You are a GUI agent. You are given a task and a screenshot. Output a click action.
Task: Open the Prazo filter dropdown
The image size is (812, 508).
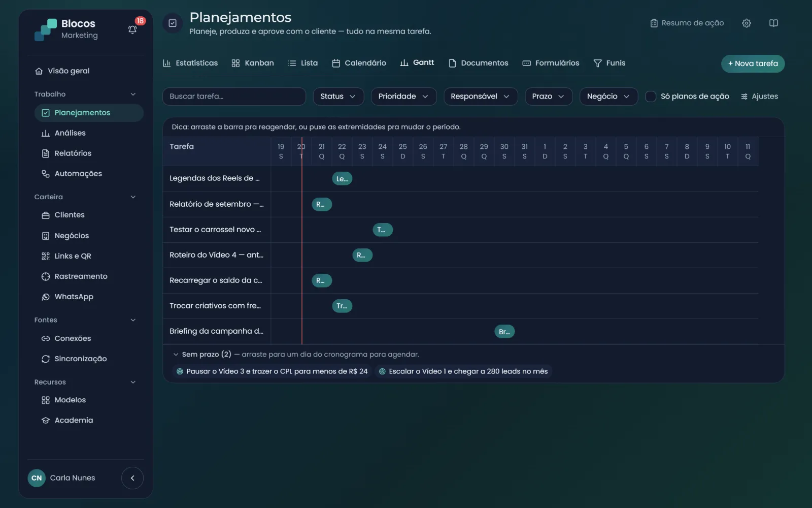[x=549, y=97]
